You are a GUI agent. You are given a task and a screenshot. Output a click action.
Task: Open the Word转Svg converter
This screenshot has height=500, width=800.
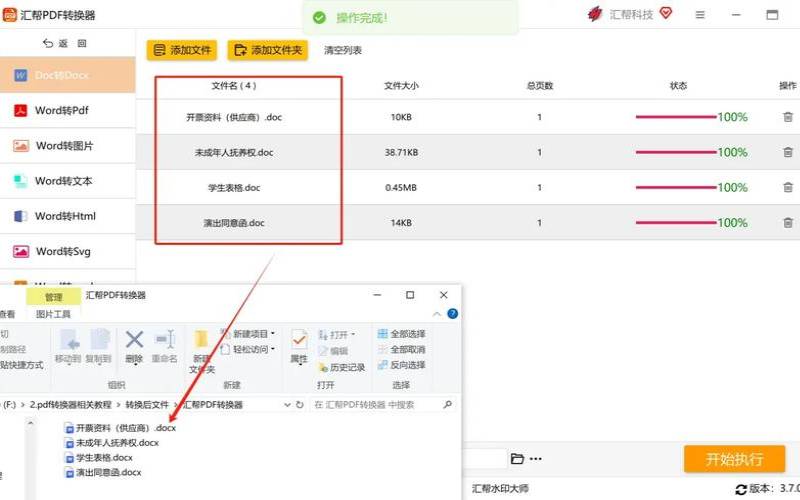67,252
